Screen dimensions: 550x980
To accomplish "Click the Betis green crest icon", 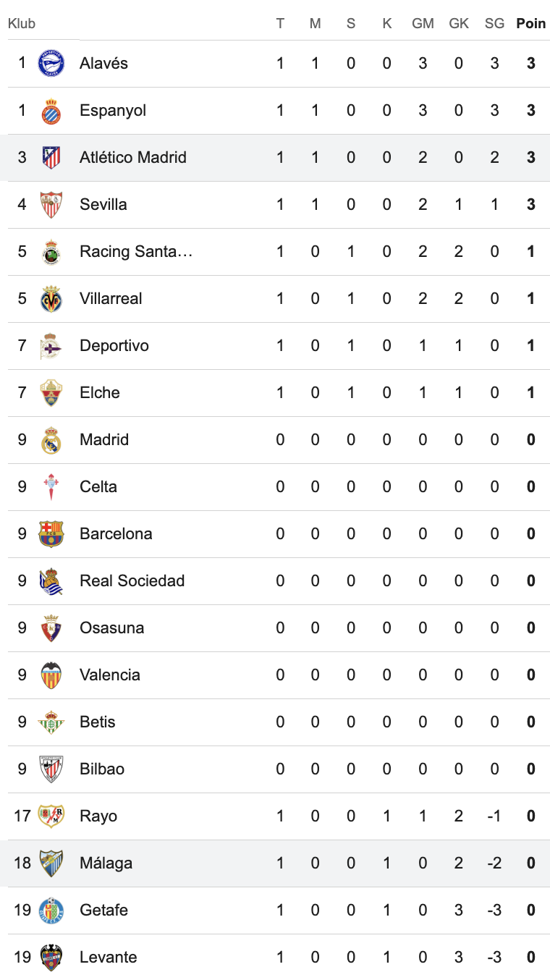I will click(51, 722).
